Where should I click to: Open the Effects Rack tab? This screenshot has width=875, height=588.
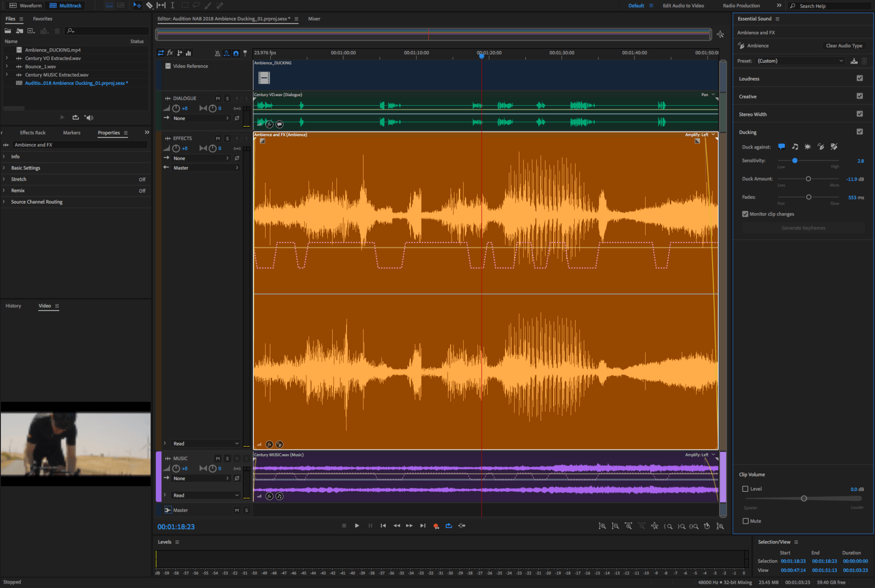(33, 133)
